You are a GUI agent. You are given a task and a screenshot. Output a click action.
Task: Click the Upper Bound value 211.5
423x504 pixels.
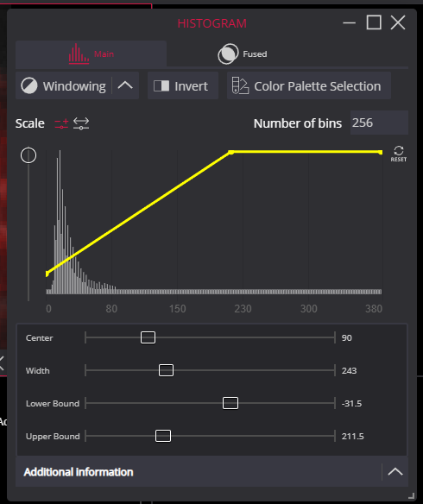(x=352, y=436)
